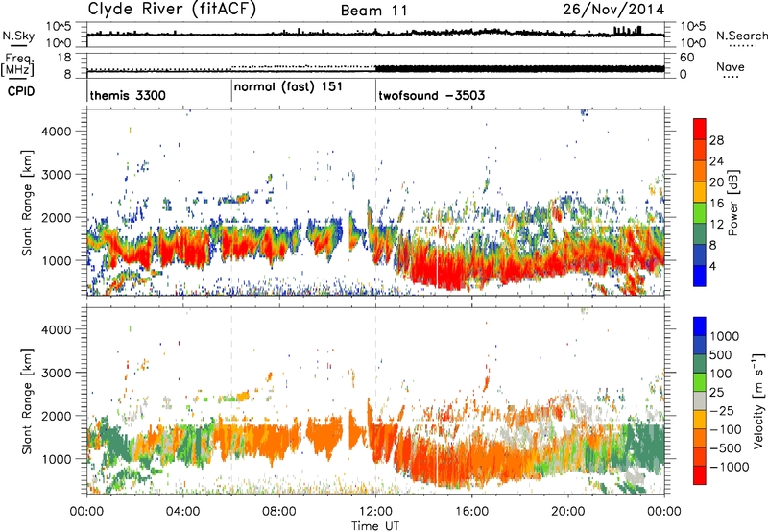
Task: Click the "500" label on velocity colorbar
Action: 721,355
